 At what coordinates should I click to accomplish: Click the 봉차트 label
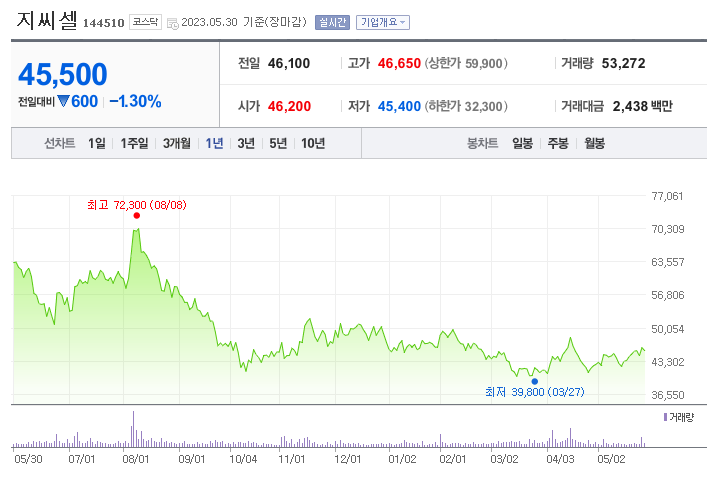click(482, 143)
